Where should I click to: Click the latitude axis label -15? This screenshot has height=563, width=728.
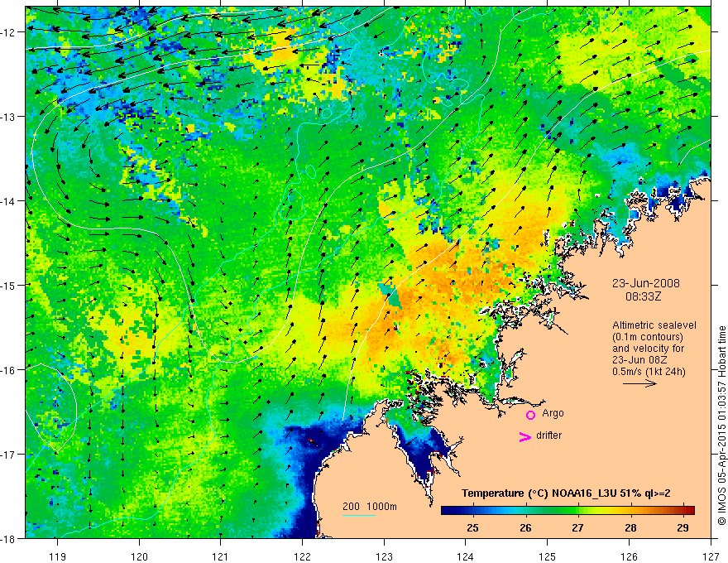tap(8, 285)
